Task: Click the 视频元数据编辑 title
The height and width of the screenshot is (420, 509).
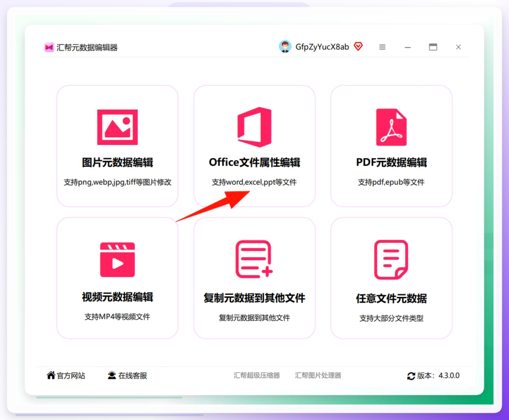Action: point(117,297)
